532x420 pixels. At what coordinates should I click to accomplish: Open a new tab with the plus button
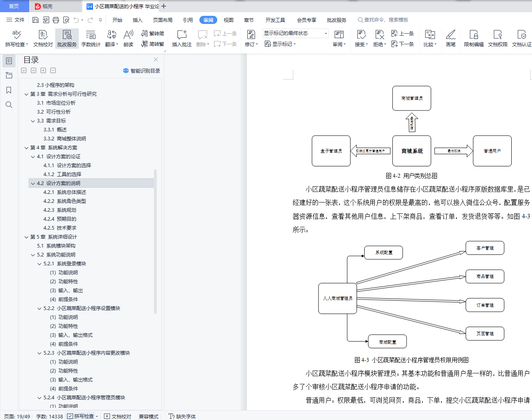click(x=164, y=6)
